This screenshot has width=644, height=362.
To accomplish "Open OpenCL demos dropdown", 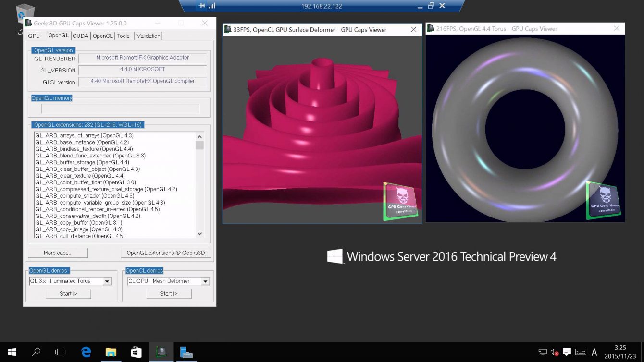I will (206, 281).
